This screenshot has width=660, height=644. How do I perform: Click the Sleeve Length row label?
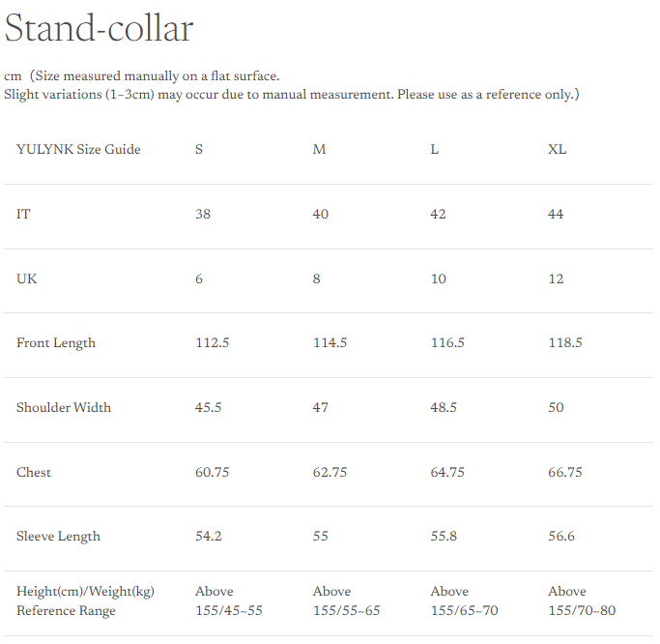(58, 536)
